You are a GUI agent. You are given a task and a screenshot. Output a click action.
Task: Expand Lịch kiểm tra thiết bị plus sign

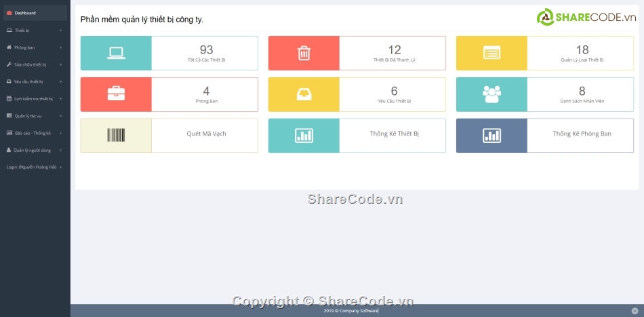[61, 99]
